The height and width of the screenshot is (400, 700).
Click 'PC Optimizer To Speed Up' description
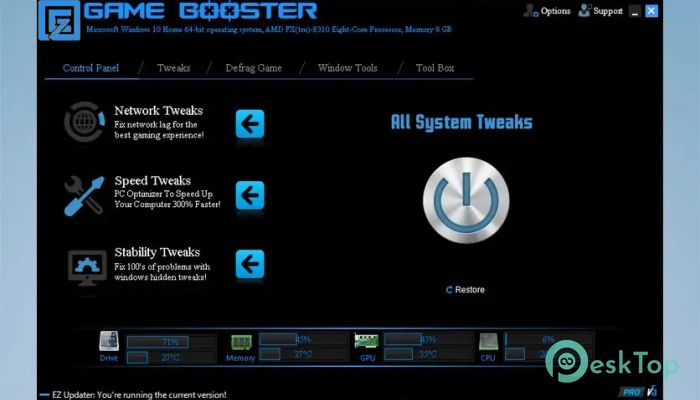click(163, 194)
